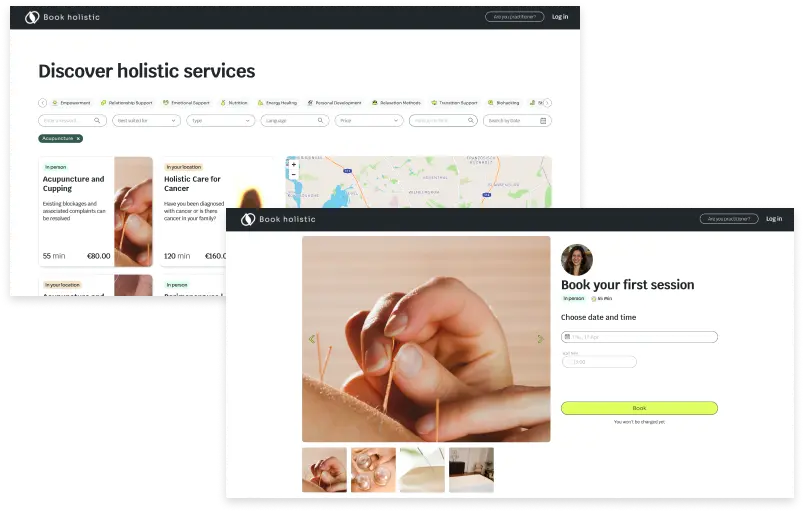This screenshot has width=804, height=512.
Task: Select the Personal Development category chip
Action: (334, 103)
